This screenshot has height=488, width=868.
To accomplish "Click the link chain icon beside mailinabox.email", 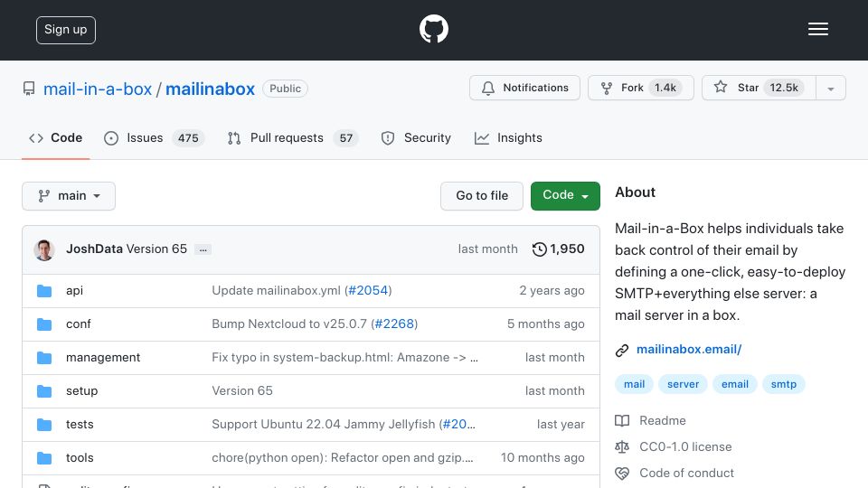I will pos(622,351).
